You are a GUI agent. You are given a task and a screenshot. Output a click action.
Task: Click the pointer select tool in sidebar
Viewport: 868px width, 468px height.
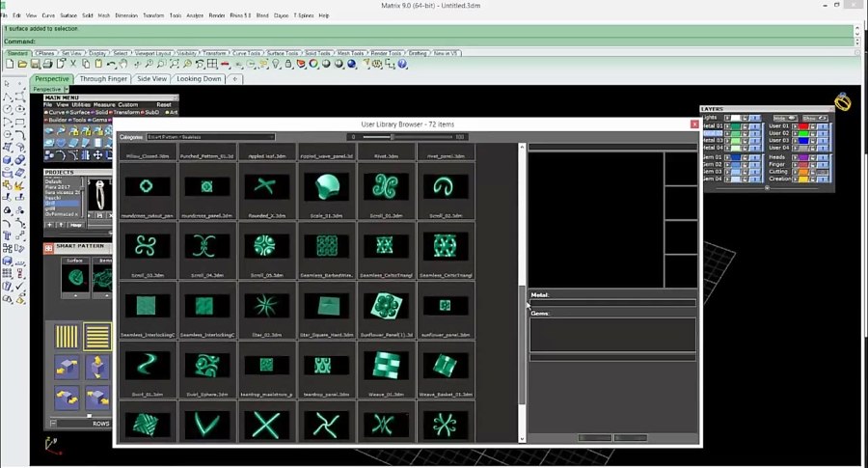7,84
